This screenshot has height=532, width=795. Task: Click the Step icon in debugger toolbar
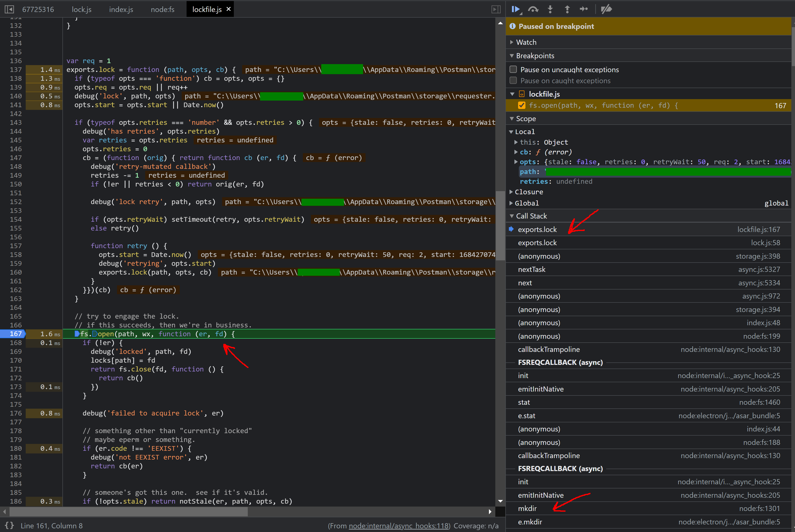click(583, 9)
